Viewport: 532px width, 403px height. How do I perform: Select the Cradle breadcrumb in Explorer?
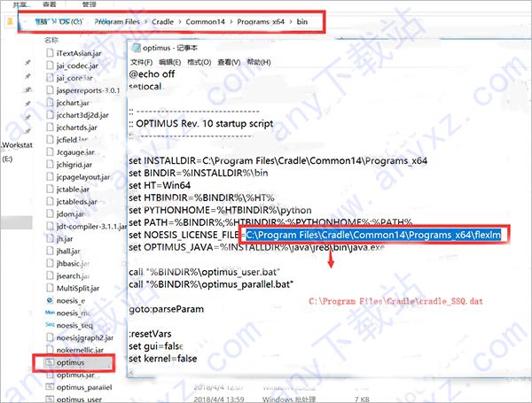[162, 21]
